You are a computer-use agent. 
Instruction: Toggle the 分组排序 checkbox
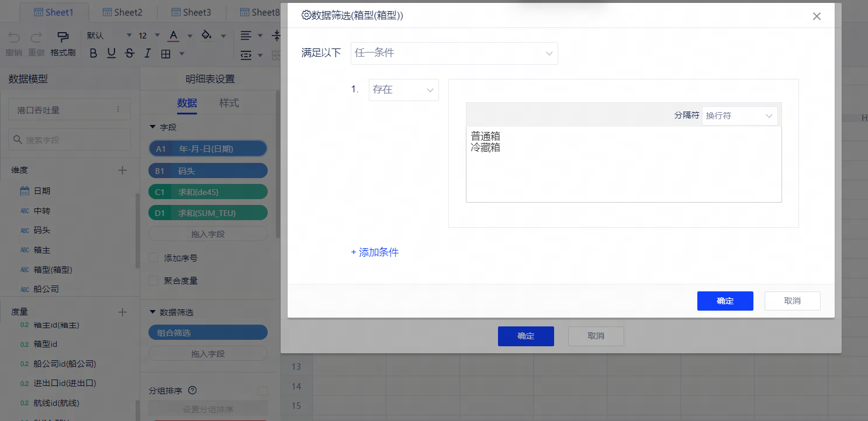[262, 391]
